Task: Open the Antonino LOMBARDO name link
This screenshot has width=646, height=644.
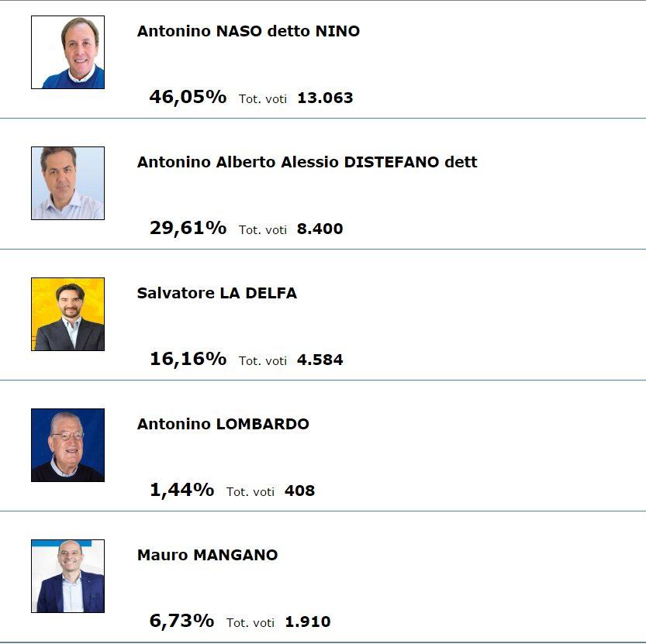Action: tap(223, 425)
